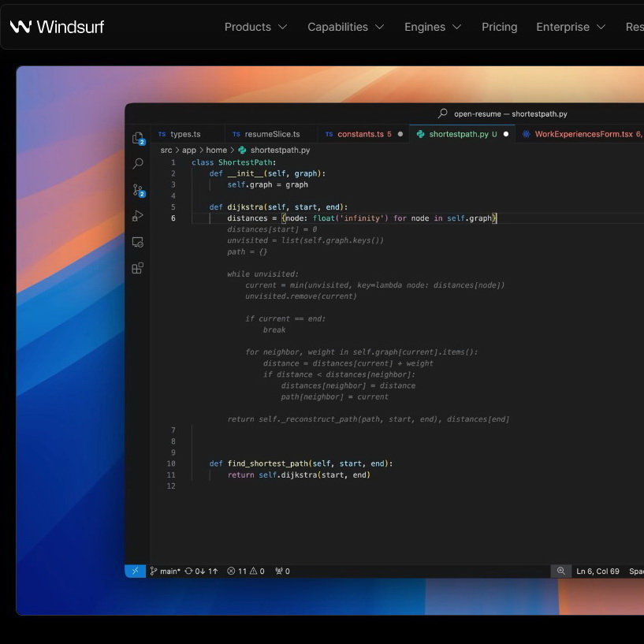Switch to the constants.ts tab
644x644 pixels.
click(363, 134)
